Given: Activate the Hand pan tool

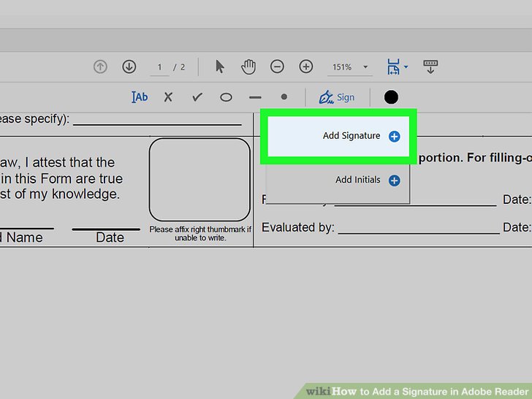Looking at the screenshot, I should click(x=248, y=66).
